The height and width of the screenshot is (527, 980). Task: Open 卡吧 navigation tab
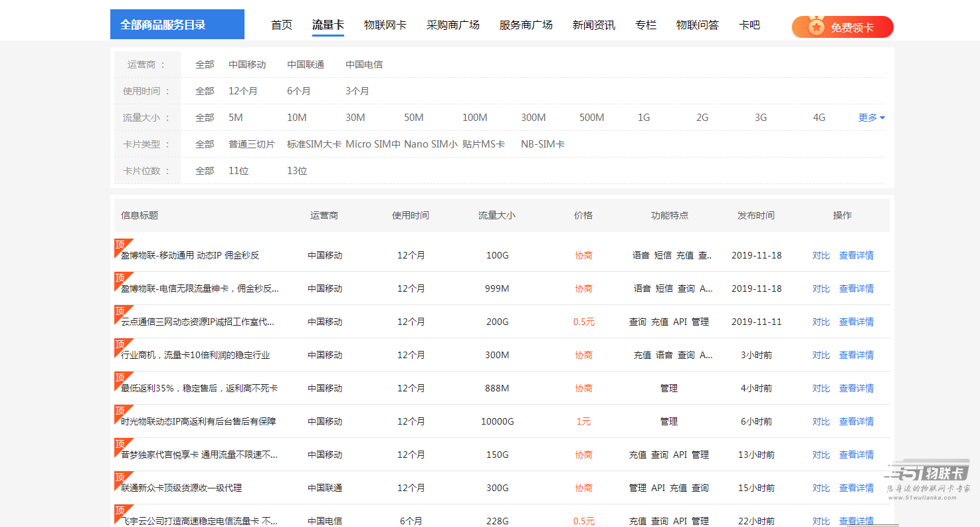749,25
